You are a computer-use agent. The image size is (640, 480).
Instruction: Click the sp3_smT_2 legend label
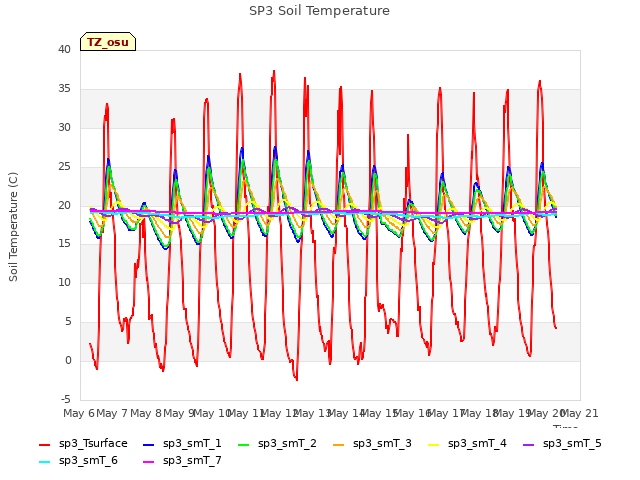point(287,443)
